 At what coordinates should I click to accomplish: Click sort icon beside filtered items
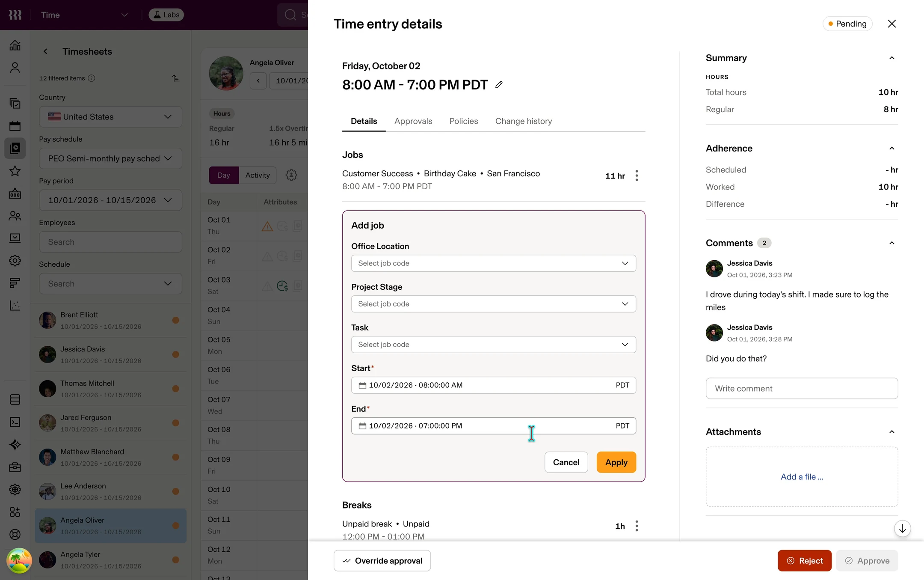coord(176,78)
